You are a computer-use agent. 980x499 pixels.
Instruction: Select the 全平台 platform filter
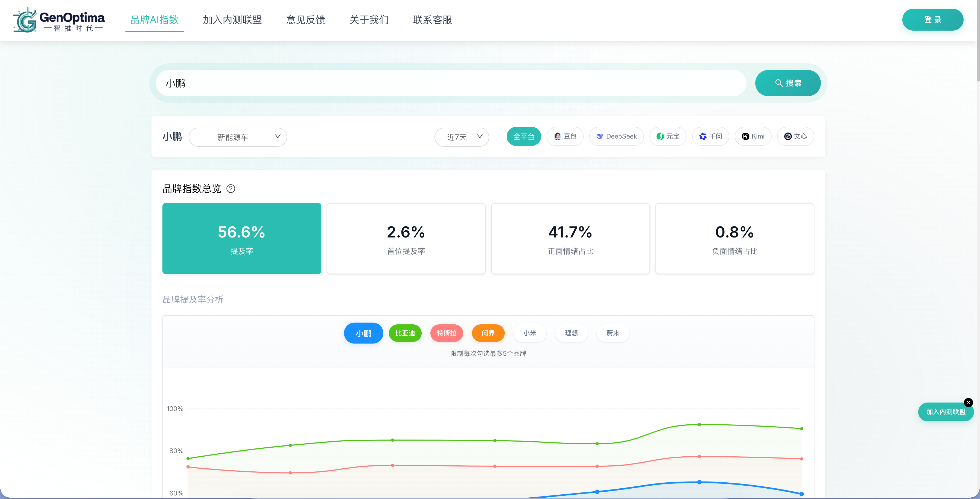523,137
